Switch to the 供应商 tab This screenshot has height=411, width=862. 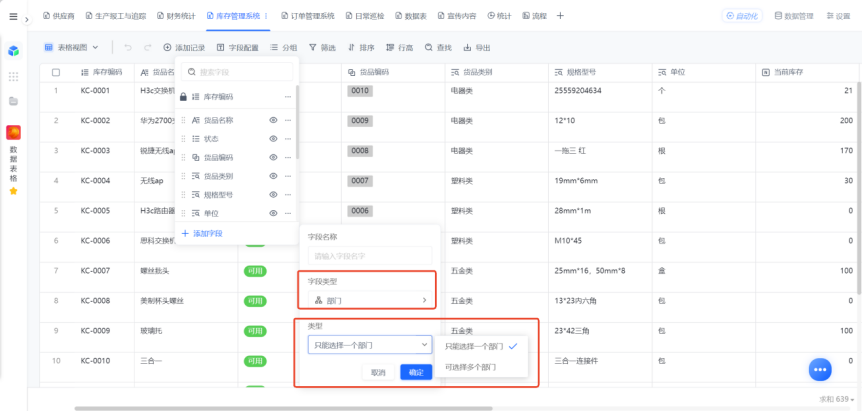pyautogui.click(x=61, y=16)
